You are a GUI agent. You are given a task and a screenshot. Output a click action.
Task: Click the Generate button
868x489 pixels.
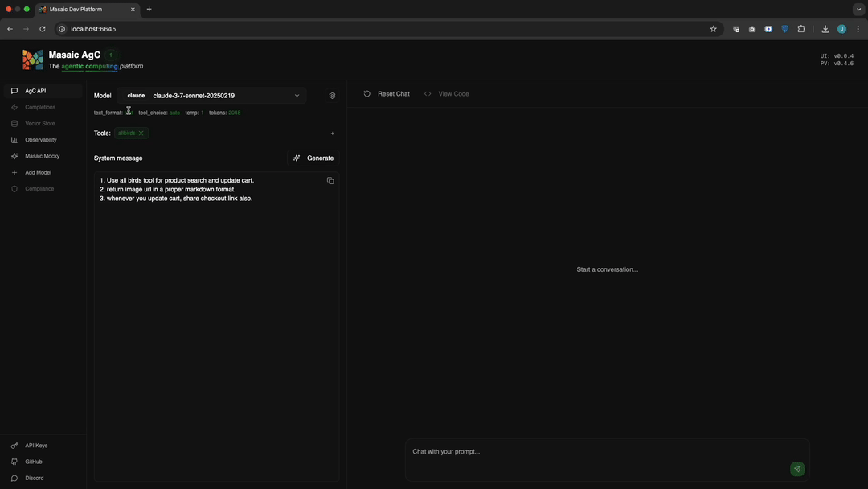coord(313,158)
